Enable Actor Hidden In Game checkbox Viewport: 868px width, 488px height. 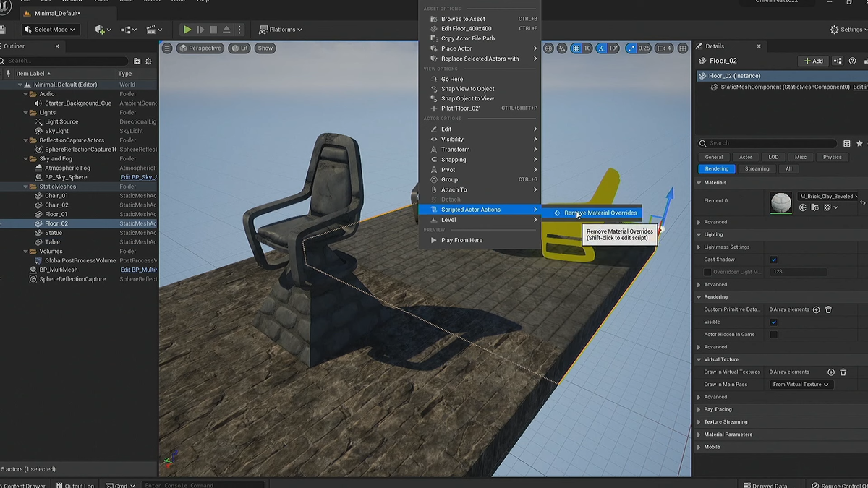click(773, 335)
